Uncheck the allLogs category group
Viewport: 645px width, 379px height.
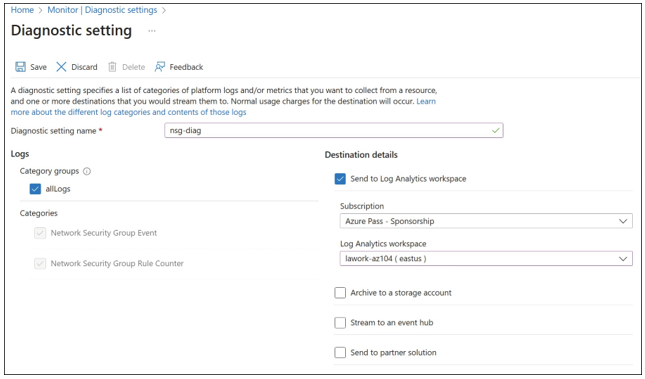[x=35, y=189]
